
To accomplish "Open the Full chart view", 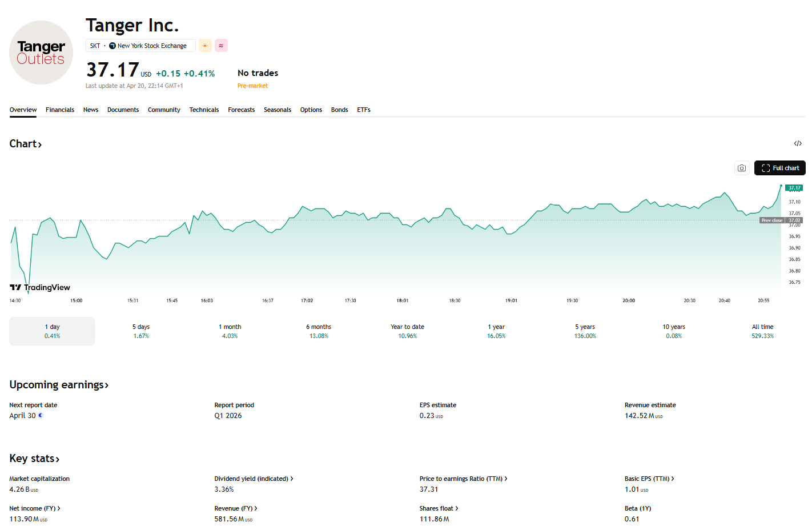I will tap(780, 168).
